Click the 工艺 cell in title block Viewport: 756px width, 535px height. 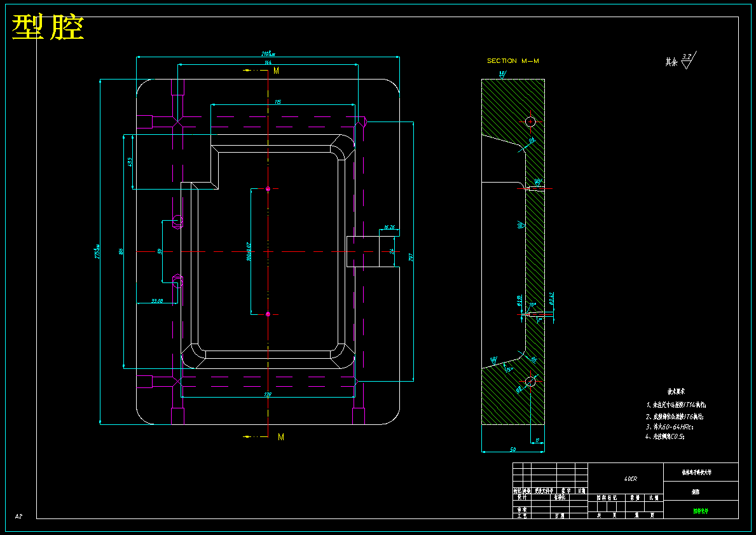pos(521,516)
